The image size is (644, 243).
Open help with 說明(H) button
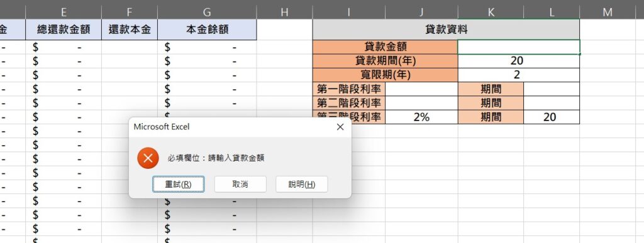pos(302,185)
